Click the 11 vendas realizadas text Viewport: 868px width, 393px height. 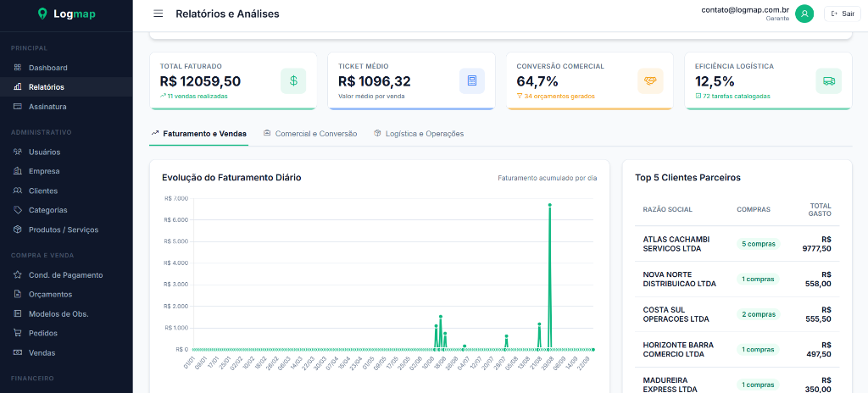pos(197,96)
